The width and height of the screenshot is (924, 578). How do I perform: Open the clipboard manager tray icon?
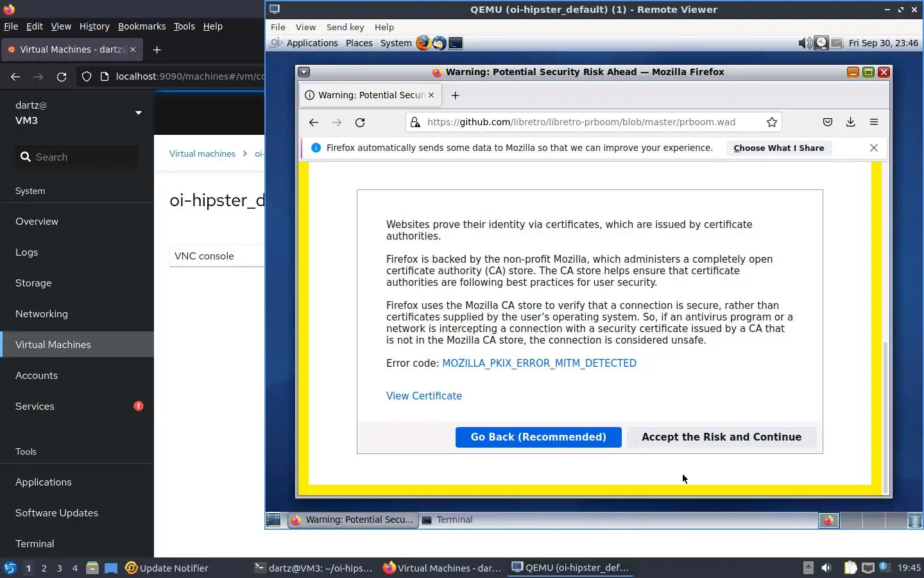tap(850, 568)
